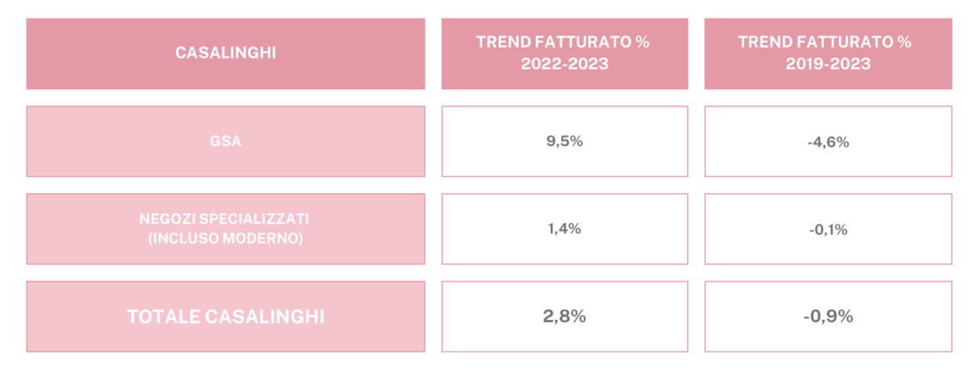
Task: Click the GSA 2019-2023 negative trend figure
Action: (828, 143)
